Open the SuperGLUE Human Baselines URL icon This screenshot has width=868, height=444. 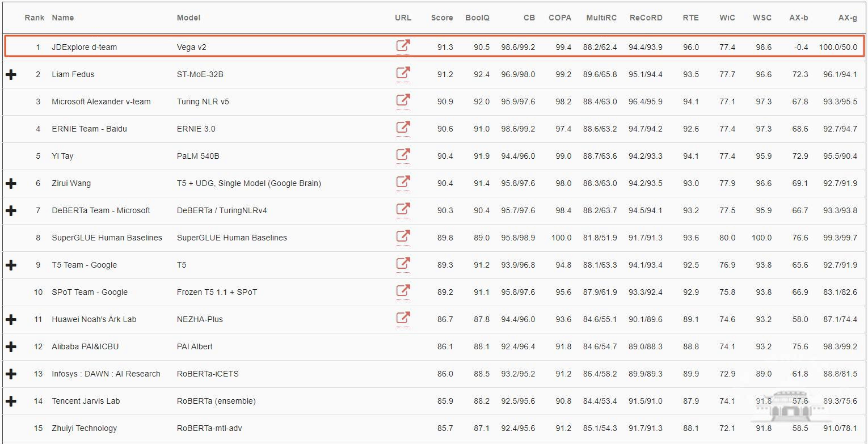(x=403, y=236)
